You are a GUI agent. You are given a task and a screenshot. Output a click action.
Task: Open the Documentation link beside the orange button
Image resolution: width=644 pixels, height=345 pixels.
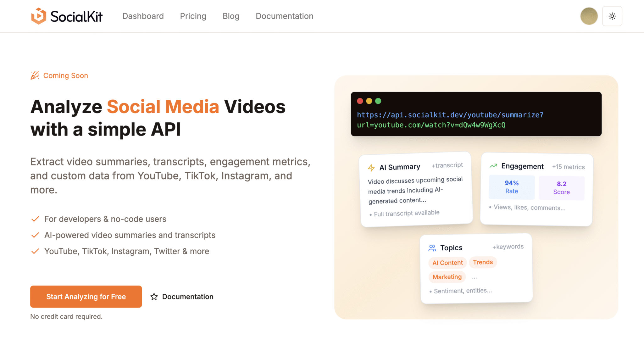pos(187,297)
